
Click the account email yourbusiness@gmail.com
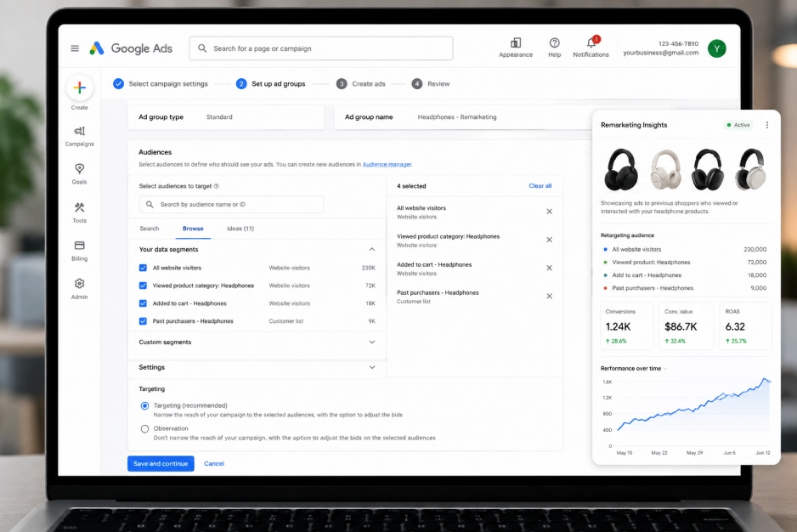click(661, 53)
